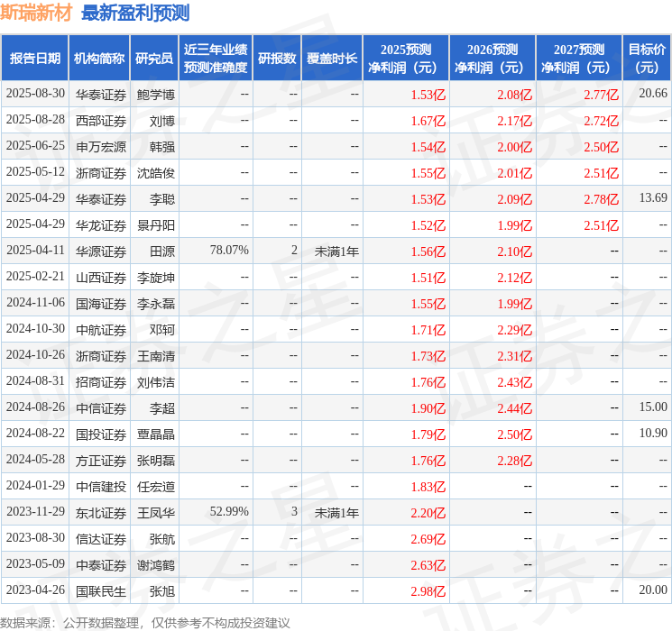Click analyst name 李永磊
Image resolution: width=672 pixels, height=631 pixels.
point(155,304)
